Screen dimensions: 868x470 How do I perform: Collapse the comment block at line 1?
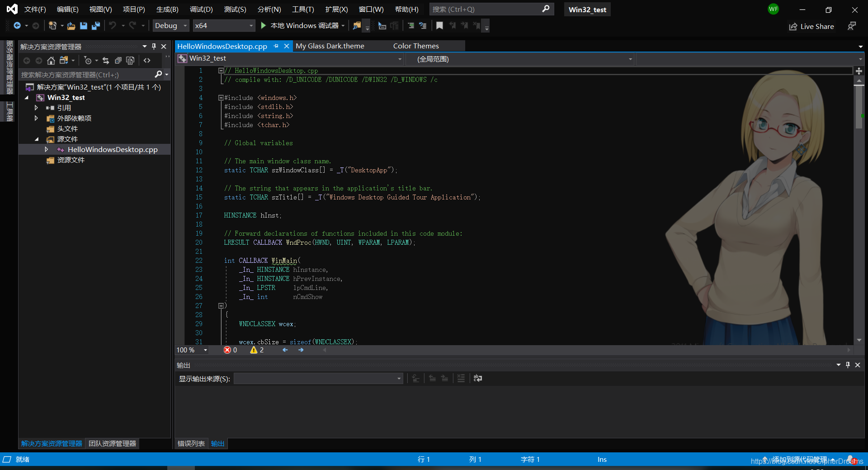(x=221, y=71)
